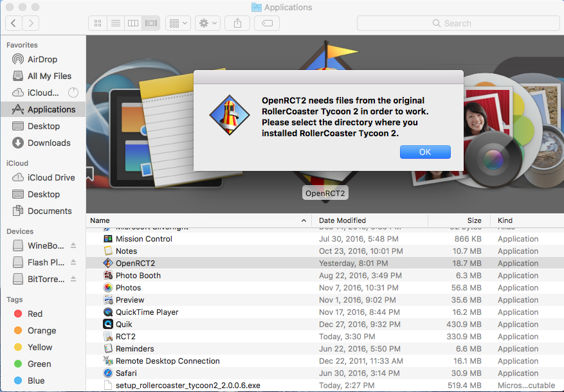564x392 pixels.
Task: Sort by the Name column header
Action: 199,220
